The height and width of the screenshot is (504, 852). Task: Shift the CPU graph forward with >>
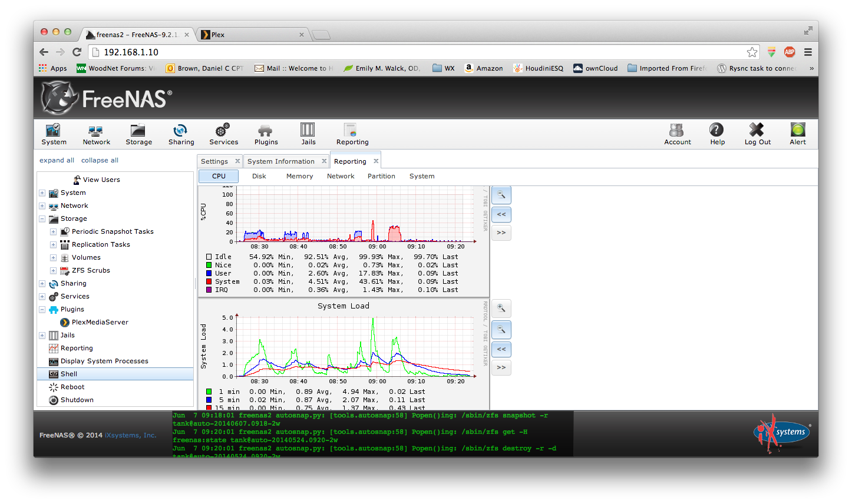coord(501,233)
